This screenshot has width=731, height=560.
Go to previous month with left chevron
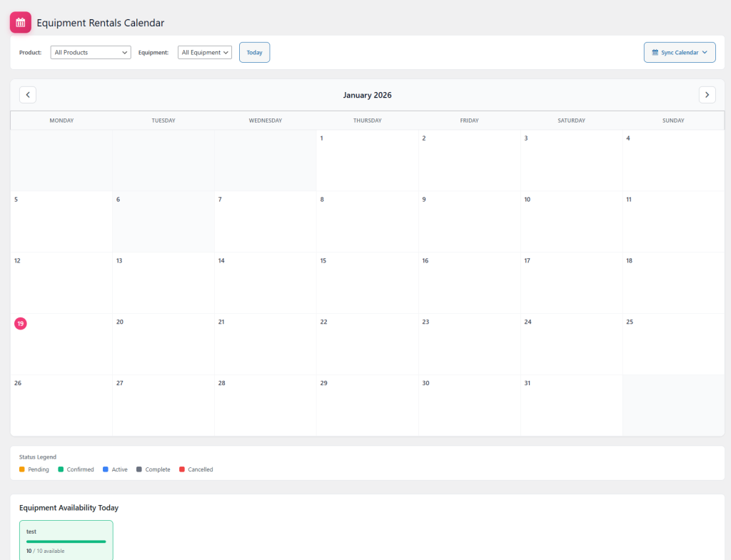(x=28, y=95)
